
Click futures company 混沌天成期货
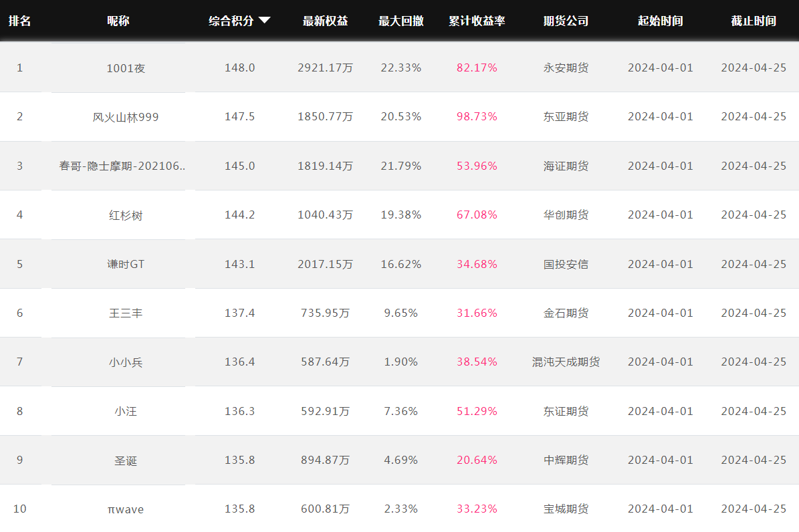click(x=566, y=362)
